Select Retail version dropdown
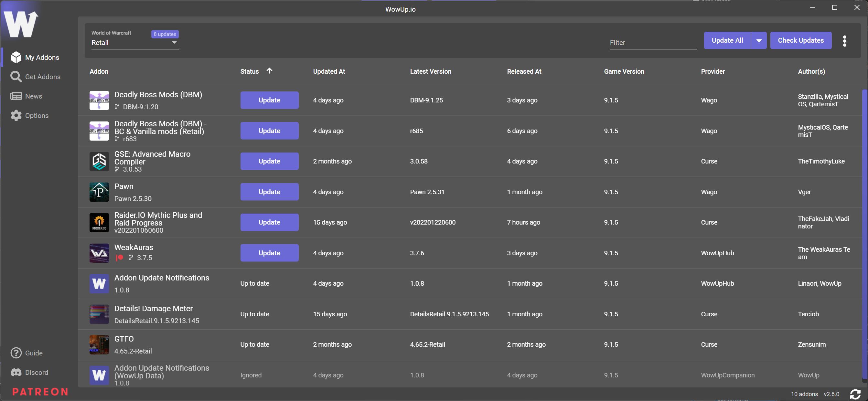868x401 pixels. tap(134, 42)
